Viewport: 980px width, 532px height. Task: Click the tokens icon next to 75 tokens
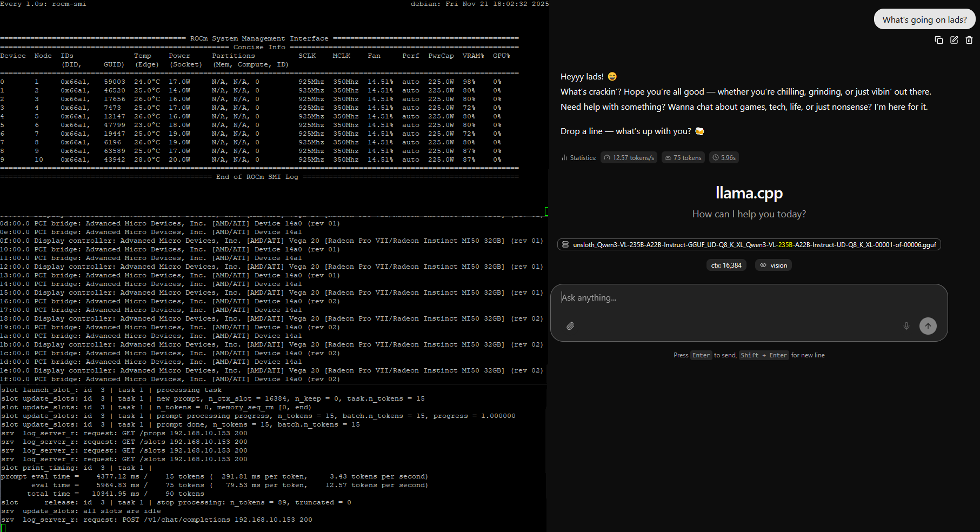[x=668, y=158]
